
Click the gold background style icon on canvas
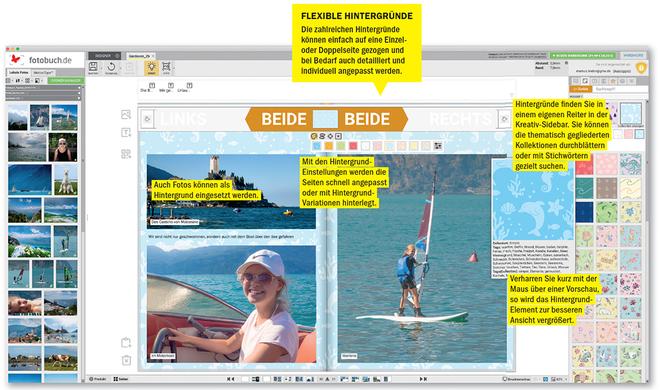314,136
